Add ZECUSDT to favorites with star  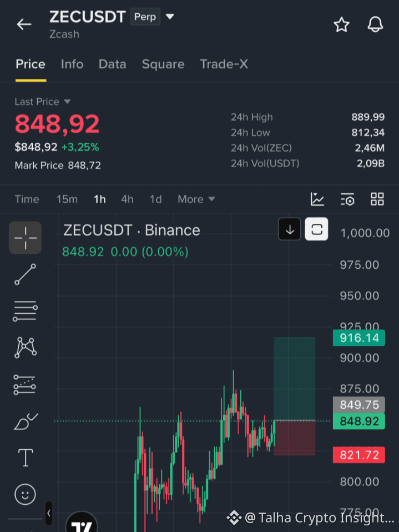(x=341, y=25)
